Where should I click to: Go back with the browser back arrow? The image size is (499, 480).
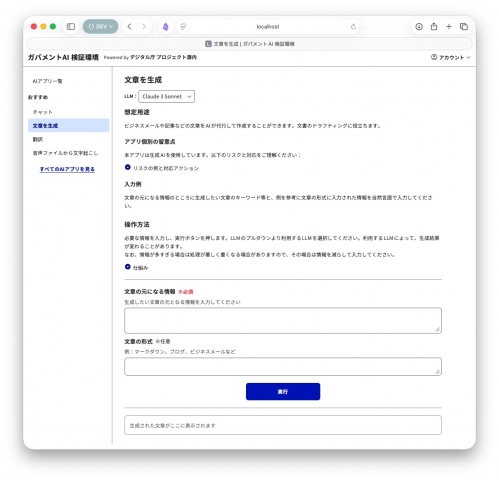(129, 27)
